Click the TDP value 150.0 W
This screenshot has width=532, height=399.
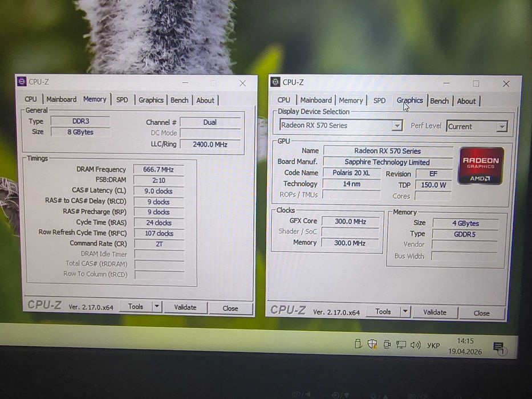click(433, 185)
